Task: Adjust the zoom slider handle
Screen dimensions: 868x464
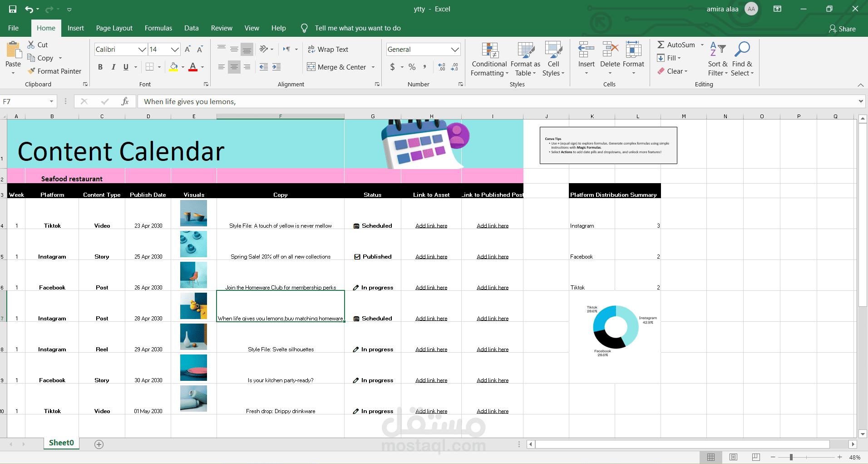Action: [x=791, y=457]
